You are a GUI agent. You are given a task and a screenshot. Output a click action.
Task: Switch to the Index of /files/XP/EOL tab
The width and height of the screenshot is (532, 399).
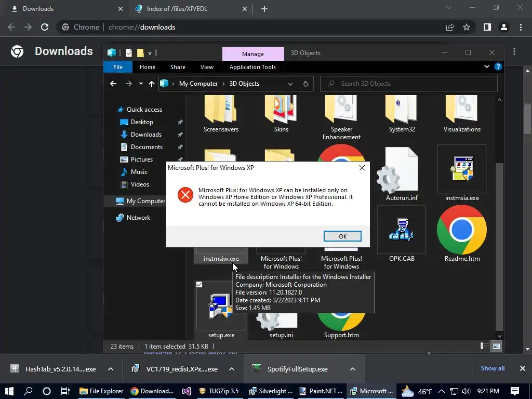(x=190, y=9)
